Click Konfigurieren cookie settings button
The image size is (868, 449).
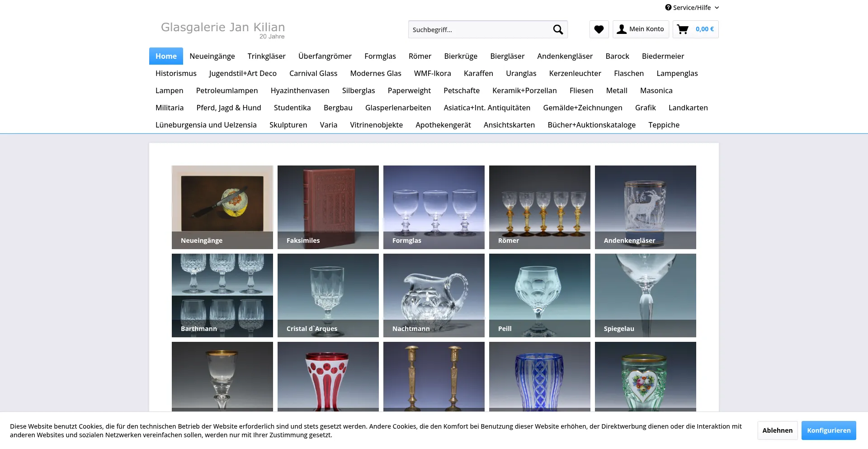click(829, 430)
